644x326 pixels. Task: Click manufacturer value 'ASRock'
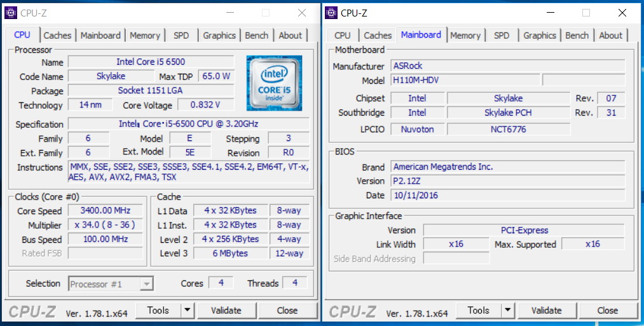pos(508,65)
